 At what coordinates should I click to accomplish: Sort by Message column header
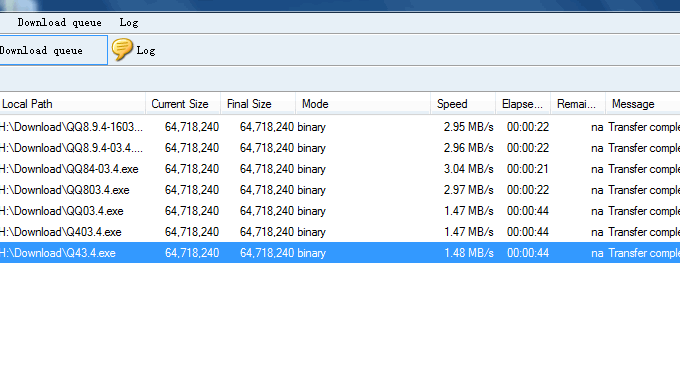[643, 104]
